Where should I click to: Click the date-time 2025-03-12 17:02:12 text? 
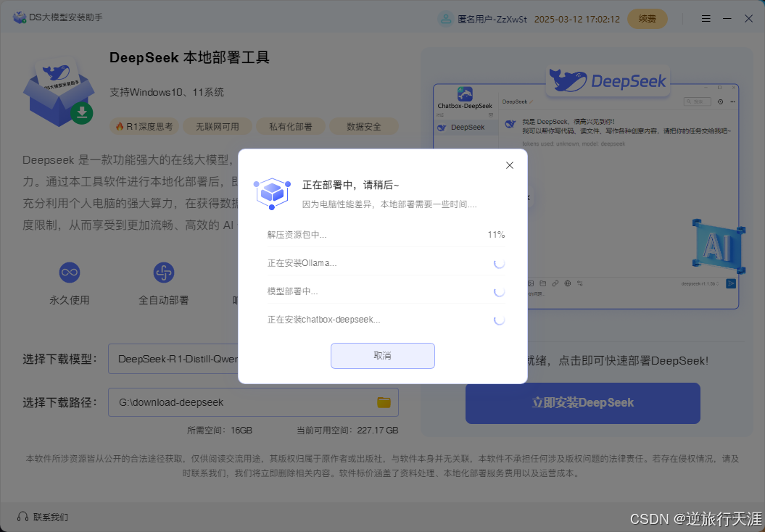point(576,19)
